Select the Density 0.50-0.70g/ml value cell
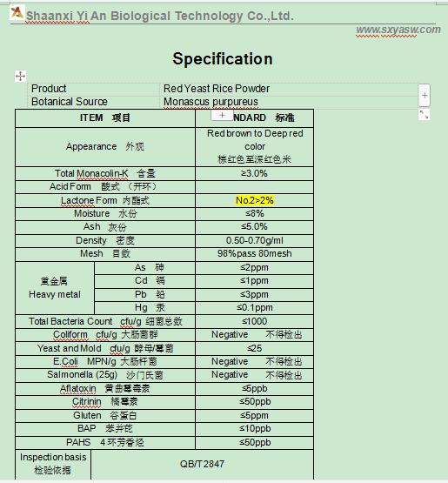Viewport: 448px width, 483px height. tap(254, 240)
